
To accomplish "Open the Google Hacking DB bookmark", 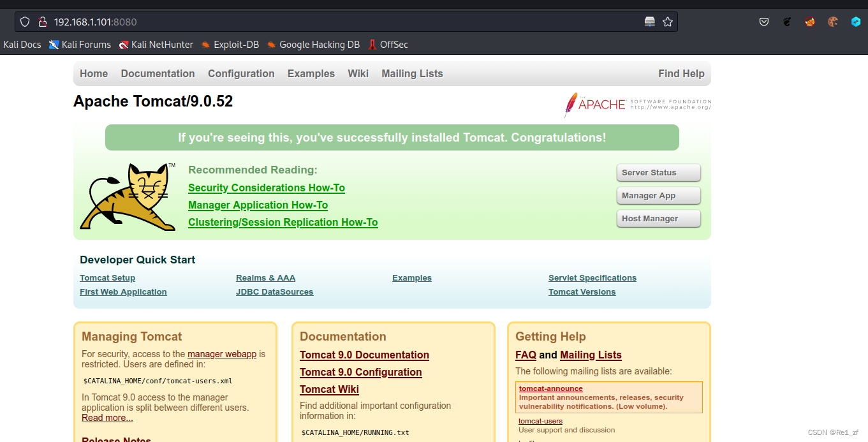I will 313,45.
